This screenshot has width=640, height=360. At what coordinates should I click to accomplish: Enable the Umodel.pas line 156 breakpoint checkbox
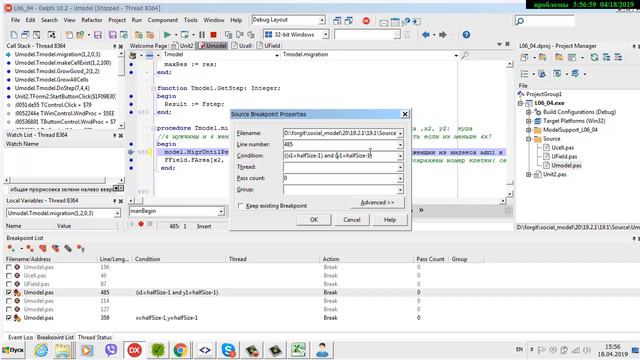9,267
